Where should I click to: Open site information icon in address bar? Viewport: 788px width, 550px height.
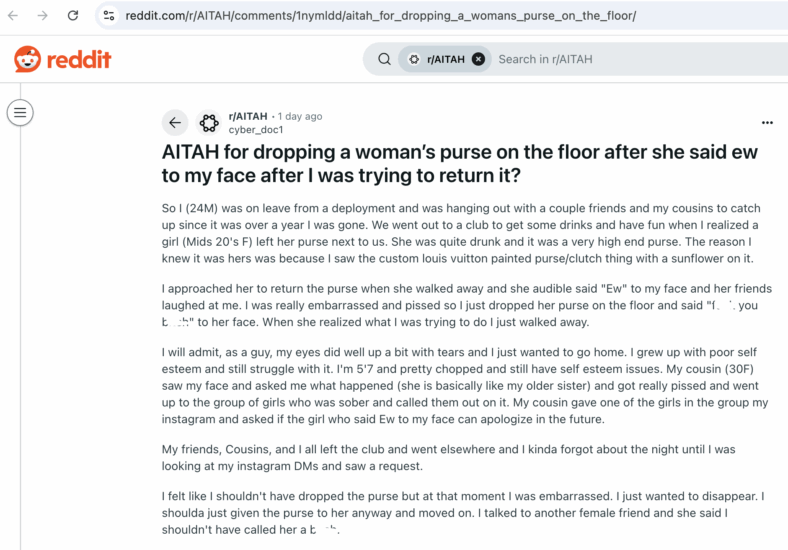coord(109,16)
